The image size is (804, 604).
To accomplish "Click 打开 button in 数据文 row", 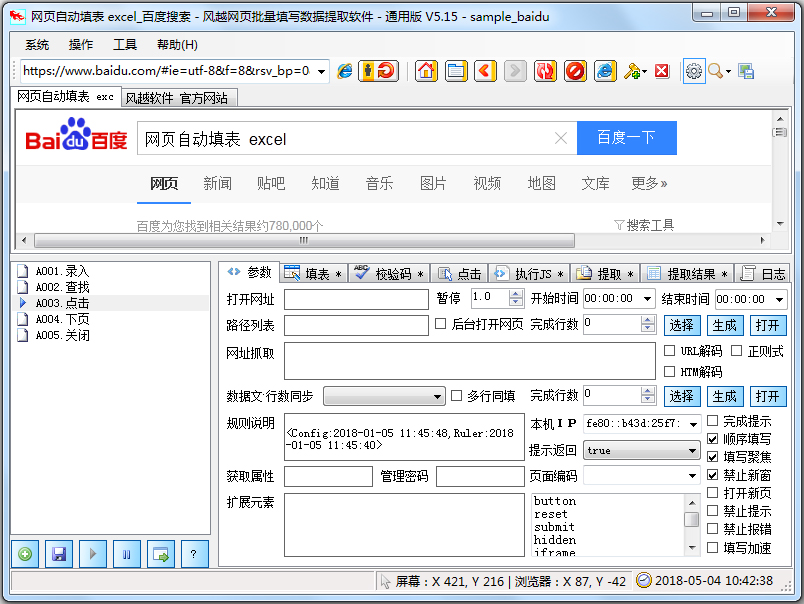I will point(768,396).
